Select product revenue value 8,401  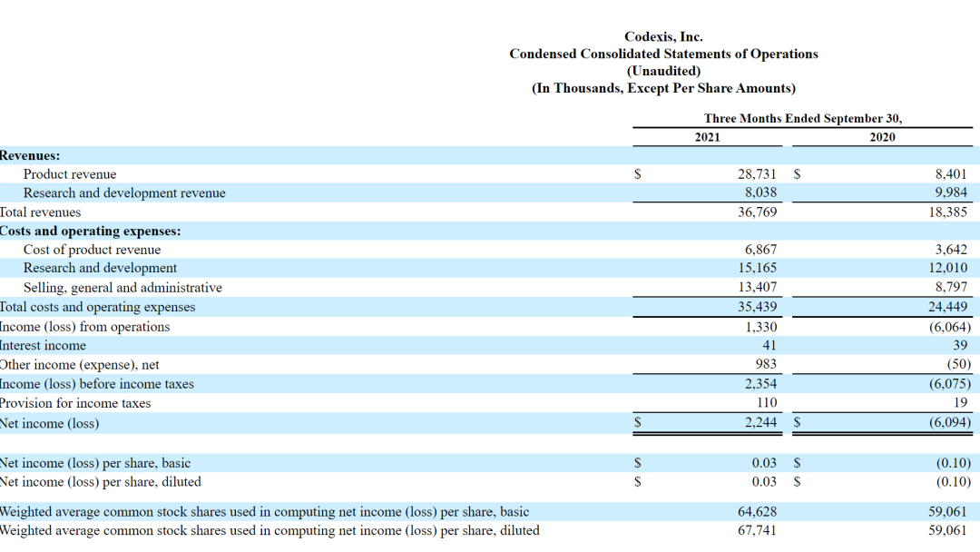click(x=951, y=174)
